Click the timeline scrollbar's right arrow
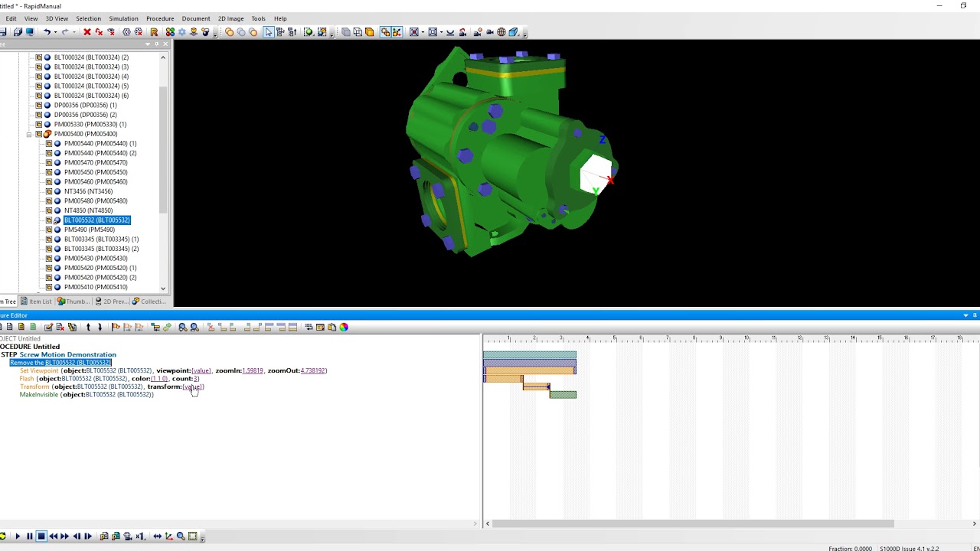 975,523
